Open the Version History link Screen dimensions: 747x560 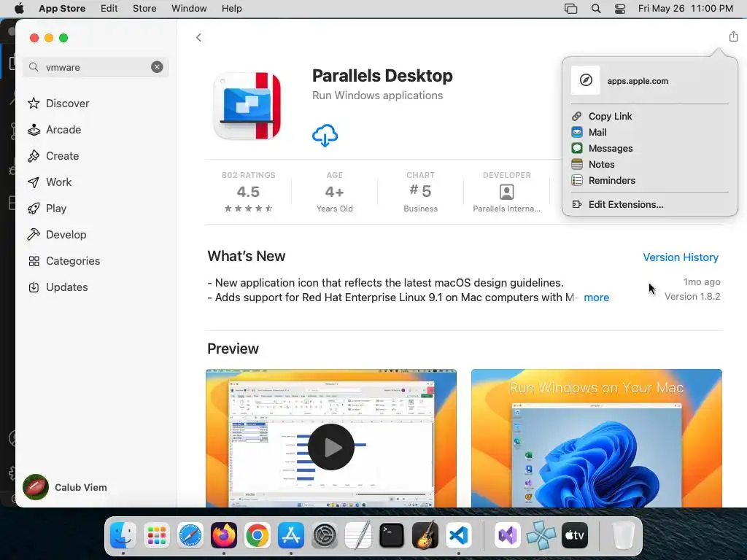[681, 257]
